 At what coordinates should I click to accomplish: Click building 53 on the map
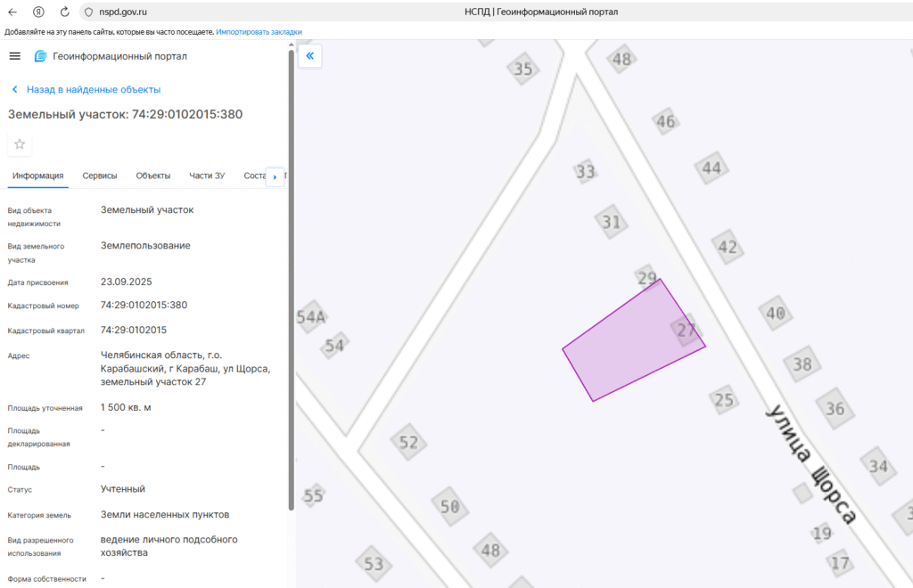click(x=374, y=564)
